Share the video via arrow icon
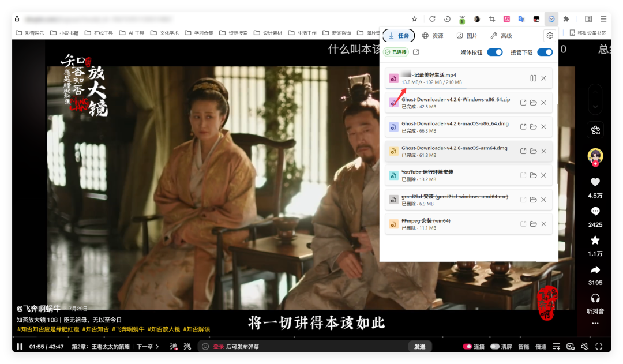This screenshot has width=623, height=364. (x=595, y=270)
